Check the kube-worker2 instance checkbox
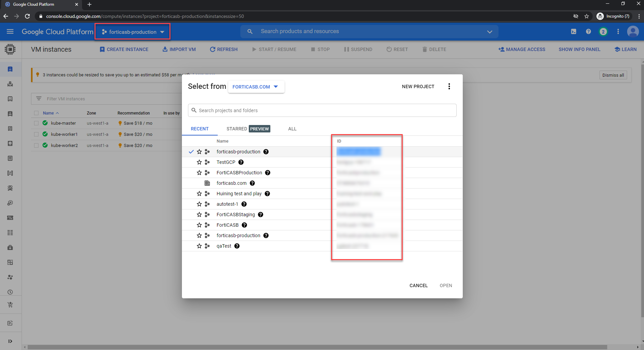Image resolution: width=644 pixels, height=350 pixels. 36,146
